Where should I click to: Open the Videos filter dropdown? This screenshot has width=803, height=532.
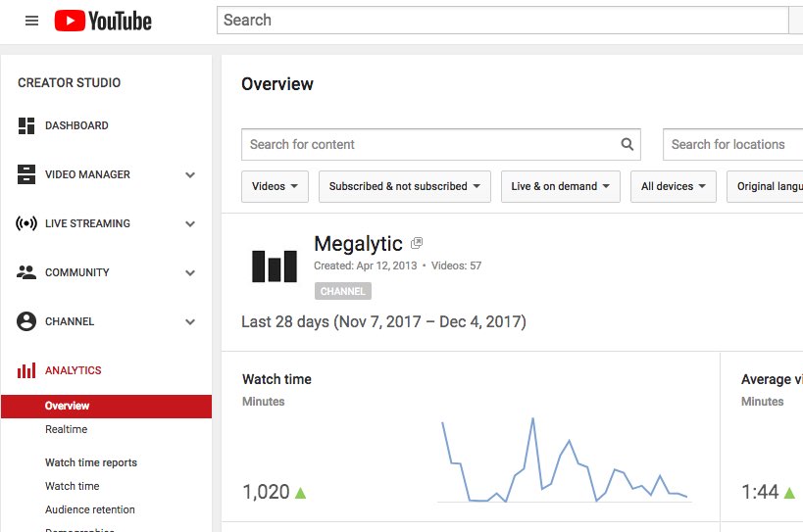(x=275, y=187)
